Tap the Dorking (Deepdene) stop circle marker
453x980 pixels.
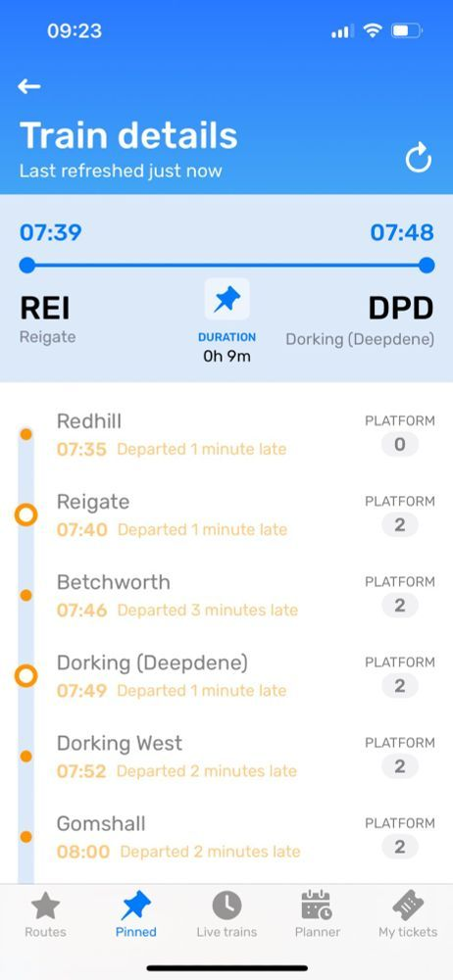25,675
